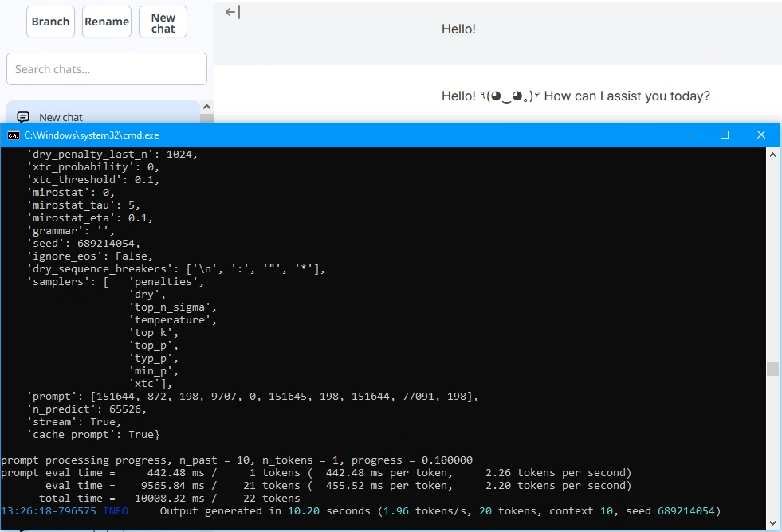Click the cmd.exe window title text
Screen dimensions: 782x532
pyautogui.click(x=92, y=135)
